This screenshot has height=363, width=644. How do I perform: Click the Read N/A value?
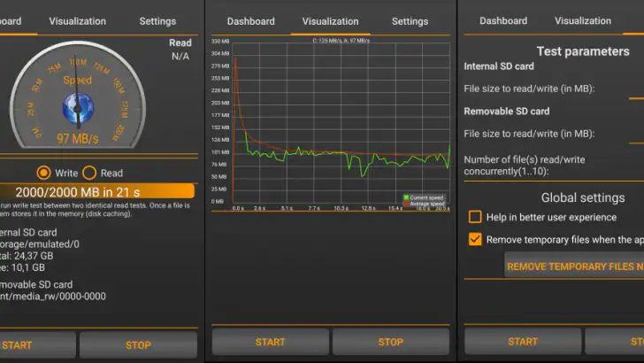pyautogui.click(x=180, y=56)
